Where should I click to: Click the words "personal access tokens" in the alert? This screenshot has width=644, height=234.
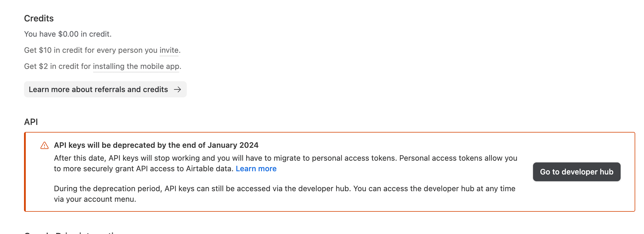(354, 158)
